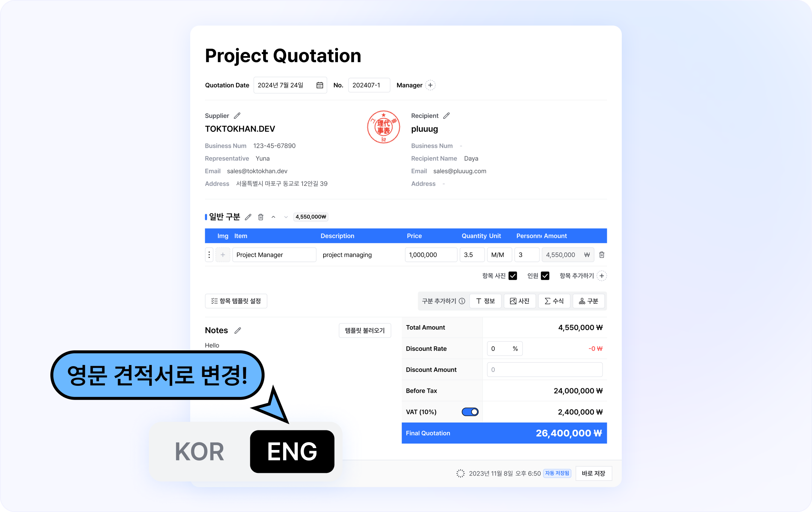Viewport: 812px width, 512px height.
Task: Rename the 일반 구분 section with the pencil
Action: pos(248,217)
